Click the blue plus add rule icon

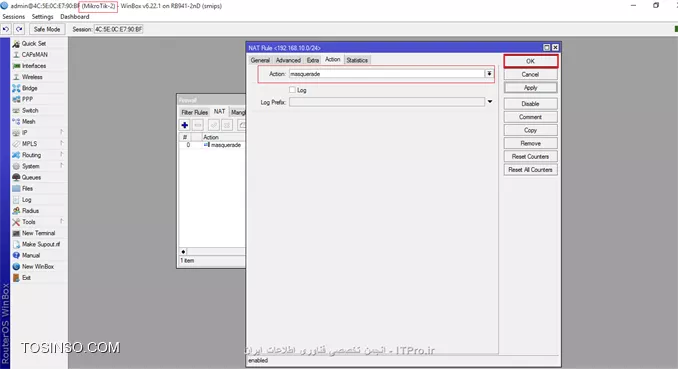click(185, 125)
